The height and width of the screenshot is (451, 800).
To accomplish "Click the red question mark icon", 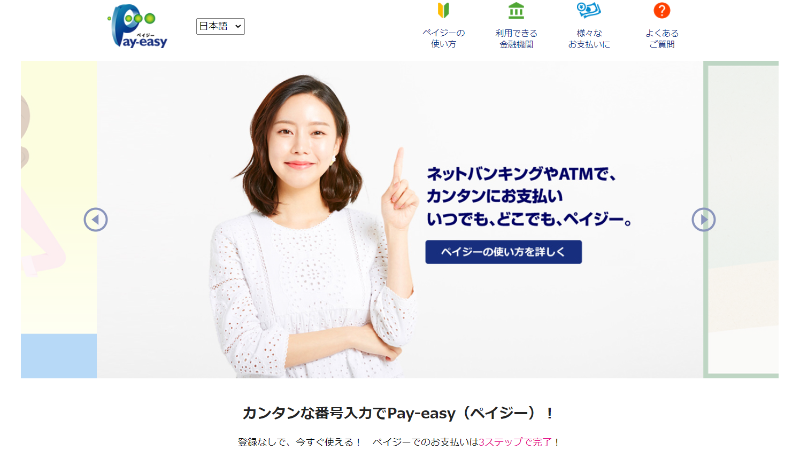I will tap(662, 10).
